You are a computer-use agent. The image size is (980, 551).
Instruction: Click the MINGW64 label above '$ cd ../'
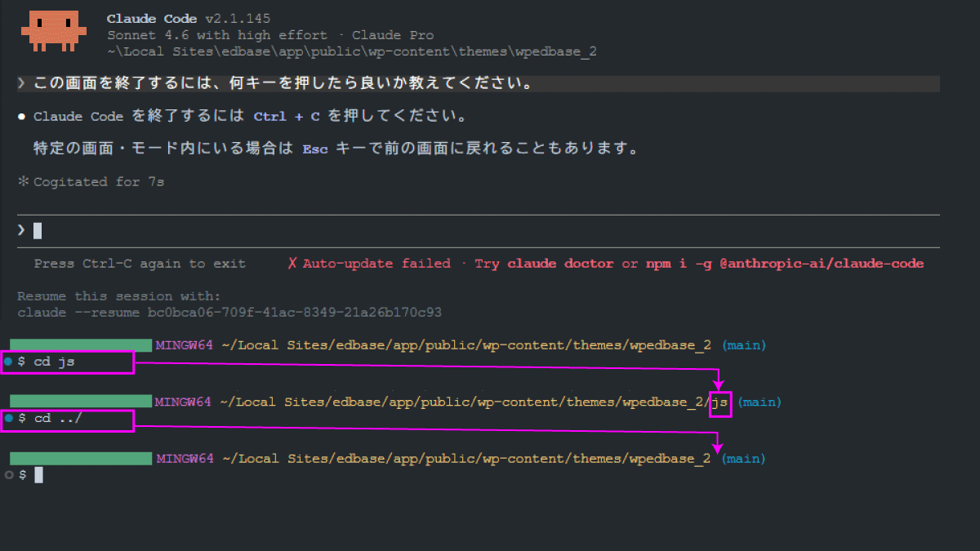pos(184,402)
